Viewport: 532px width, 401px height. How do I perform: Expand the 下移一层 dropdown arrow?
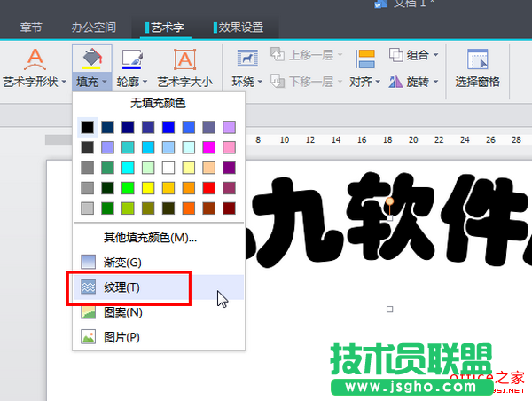340,82
